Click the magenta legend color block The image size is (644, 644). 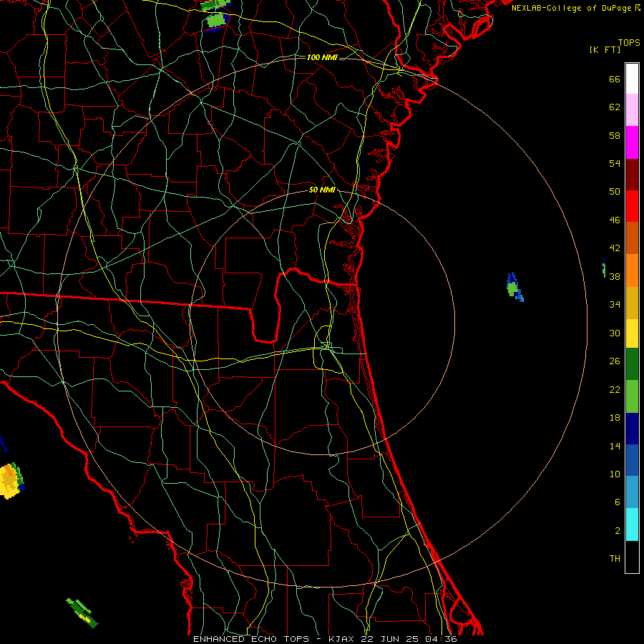click(x=632, y=142)
